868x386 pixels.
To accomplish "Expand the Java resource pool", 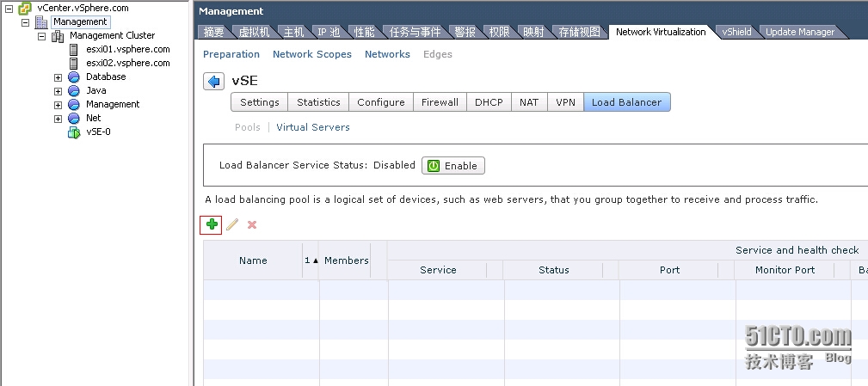I will point(58,91).
